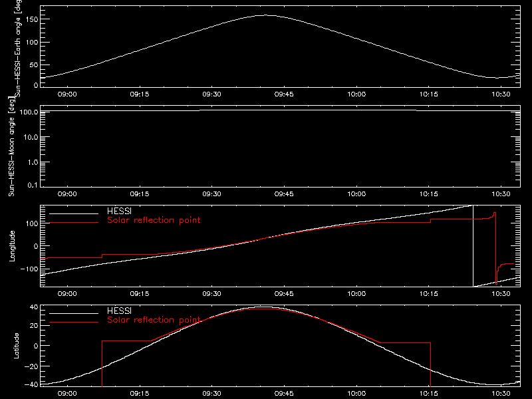Click the 100 tick on Longitude axis
The image size is (532, 399).
coord(32,223)
